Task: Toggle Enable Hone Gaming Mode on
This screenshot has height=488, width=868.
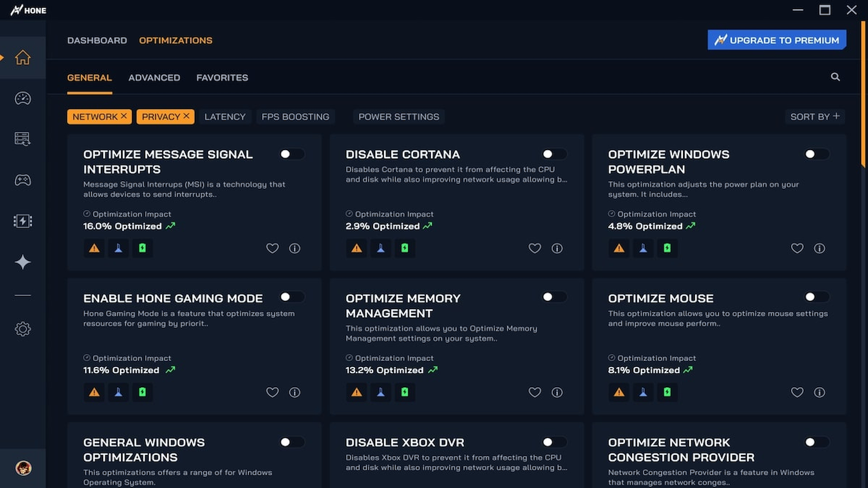Action: coord(292,297)
